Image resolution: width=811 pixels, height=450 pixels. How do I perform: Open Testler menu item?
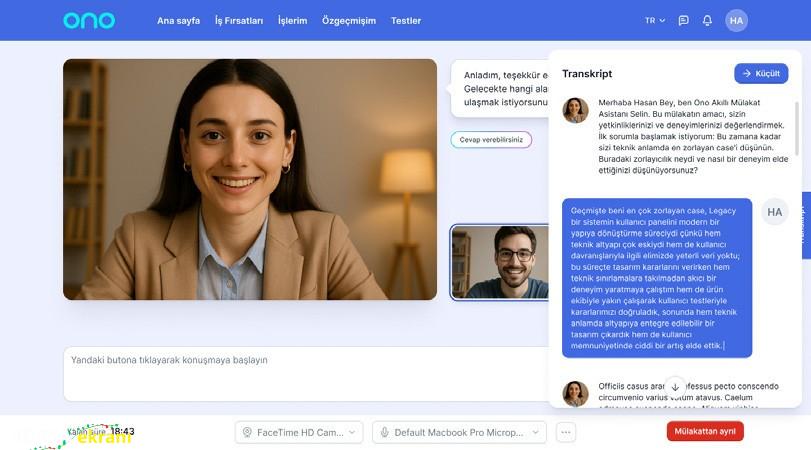(x=406, y=21)
